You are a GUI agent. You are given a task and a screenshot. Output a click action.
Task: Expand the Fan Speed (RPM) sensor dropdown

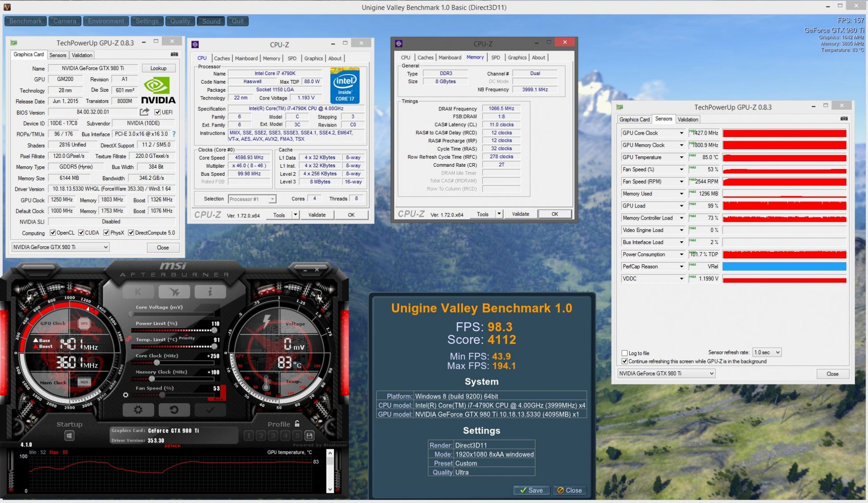pos(681,182)
